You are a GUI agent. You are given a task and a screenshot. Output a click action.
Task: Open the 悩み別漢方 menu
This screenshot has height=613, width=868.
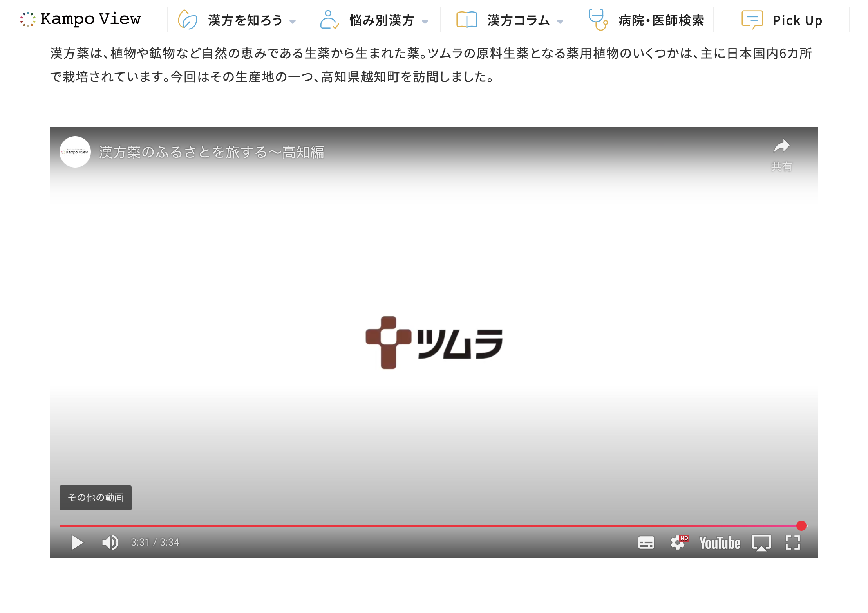coord(382,20)
